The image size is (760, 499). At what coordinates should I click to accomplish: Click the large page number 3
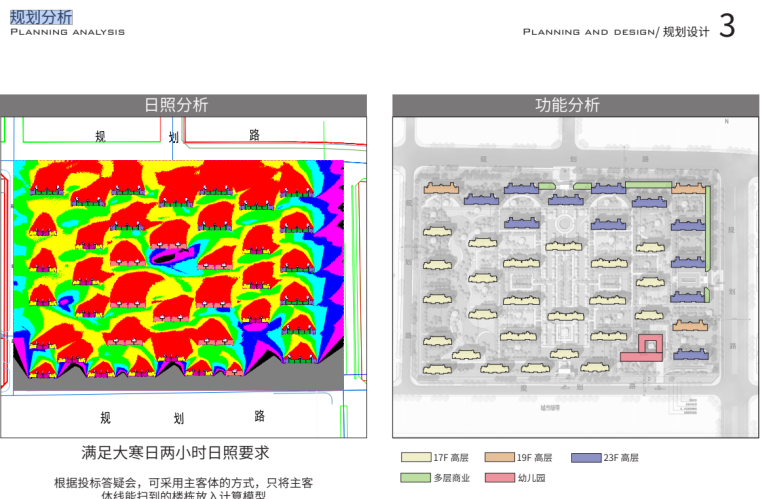click(x=727, y=27)
